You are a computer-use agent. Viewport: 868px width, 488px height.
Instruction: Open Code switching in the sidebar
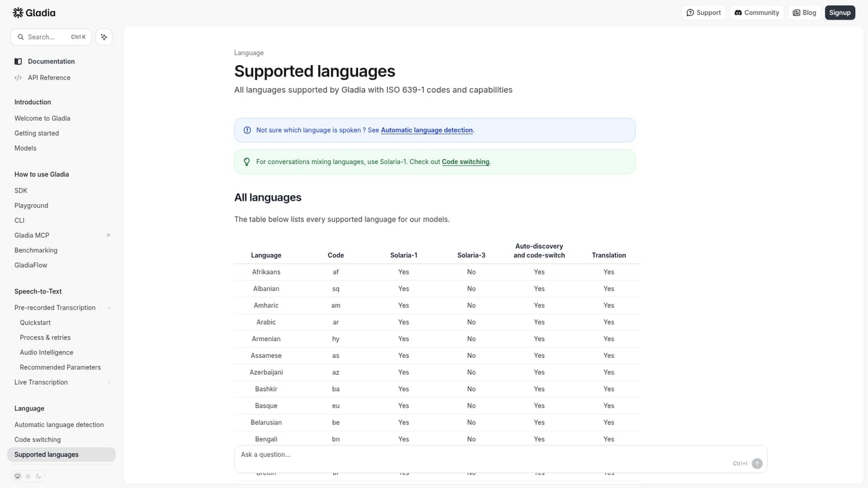tap(37, 440)
